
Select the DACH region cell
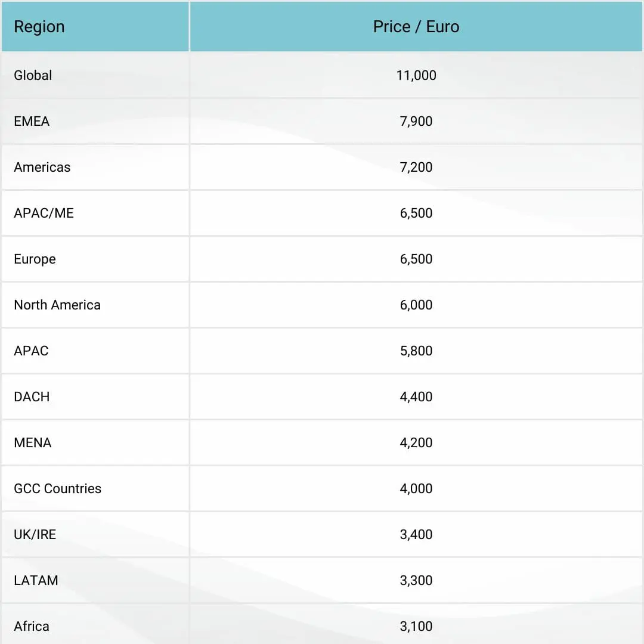(x=32, y=397)
